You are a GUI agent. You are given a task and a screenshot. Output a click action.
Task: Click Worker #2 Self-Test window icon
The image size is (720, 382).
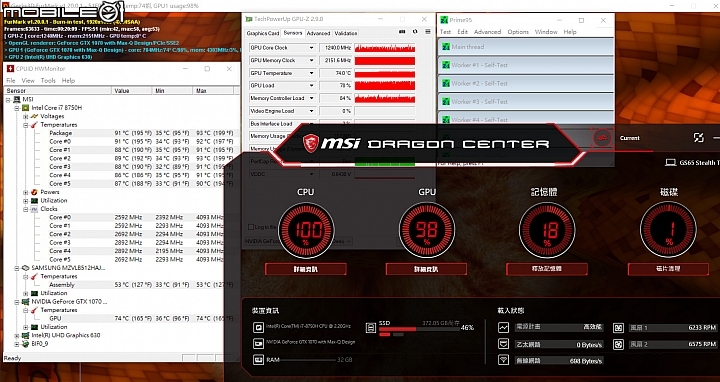click(445, 84)
